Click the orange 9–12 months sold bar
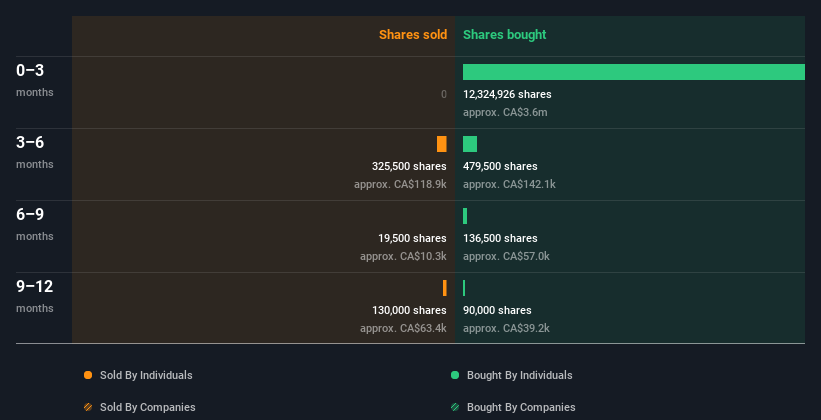 tap(445, 288)
